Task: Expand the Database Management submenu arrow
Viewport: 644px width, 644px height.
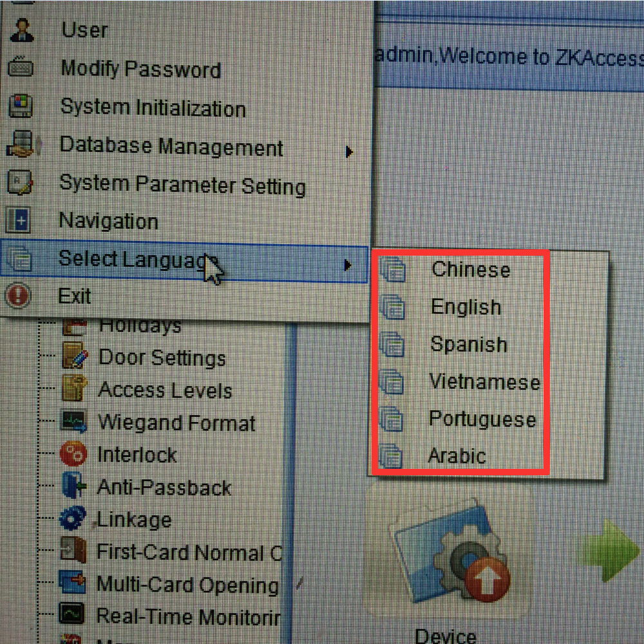Action: pyautogui.click(x=348, y=152)
